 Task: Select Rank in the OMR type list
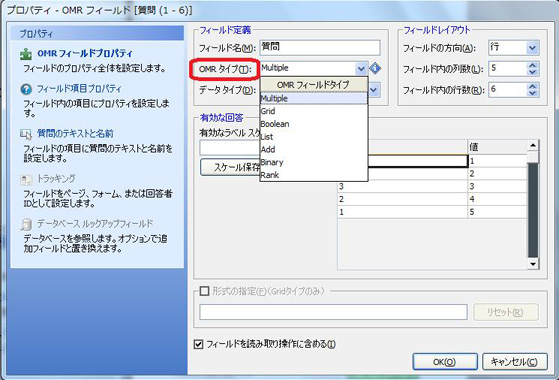(314, 175)
